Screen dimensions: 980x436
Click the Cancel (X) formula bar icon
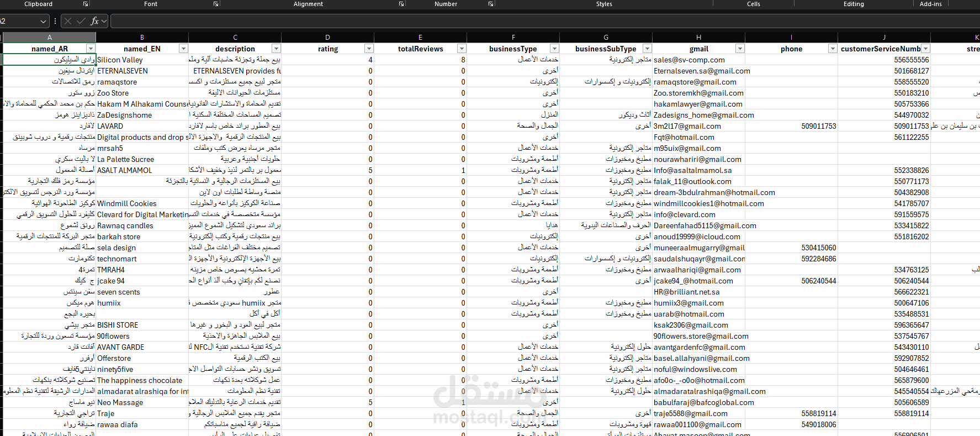point(68,21)
